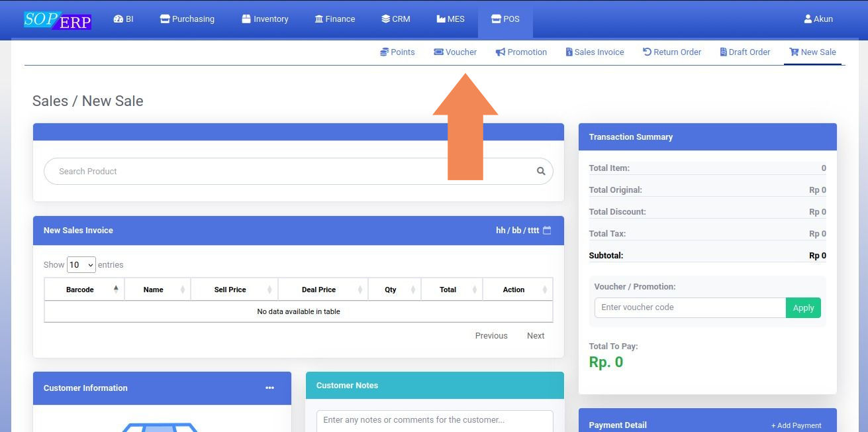Sort table by Total column

click(452, 290)
